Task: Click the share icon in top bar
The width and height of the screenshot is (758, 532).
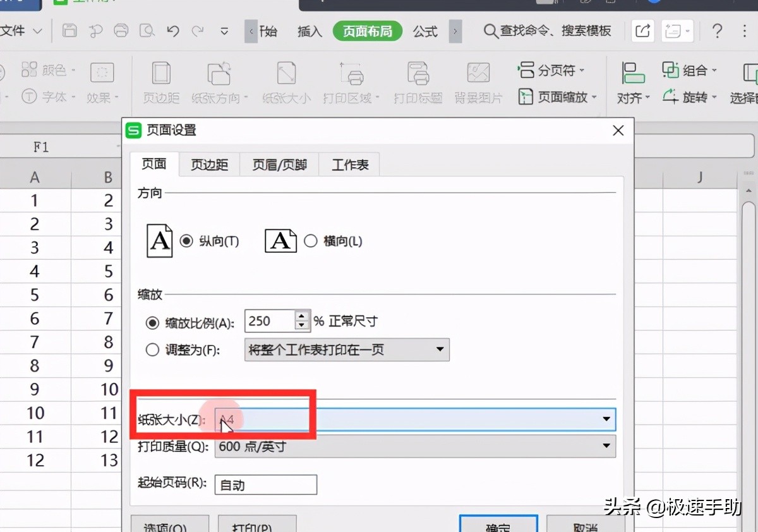Action: 642,30
